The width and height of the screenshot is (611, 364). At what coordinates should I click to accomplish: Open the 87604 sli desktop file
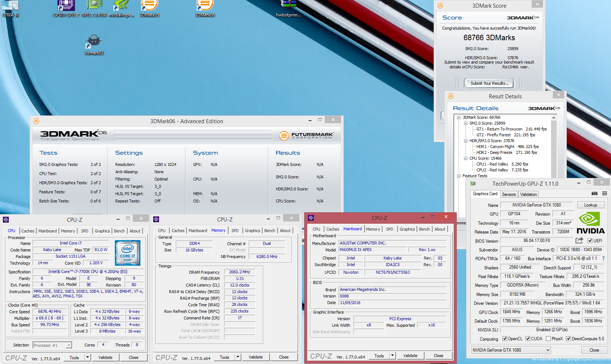point(11,9)
